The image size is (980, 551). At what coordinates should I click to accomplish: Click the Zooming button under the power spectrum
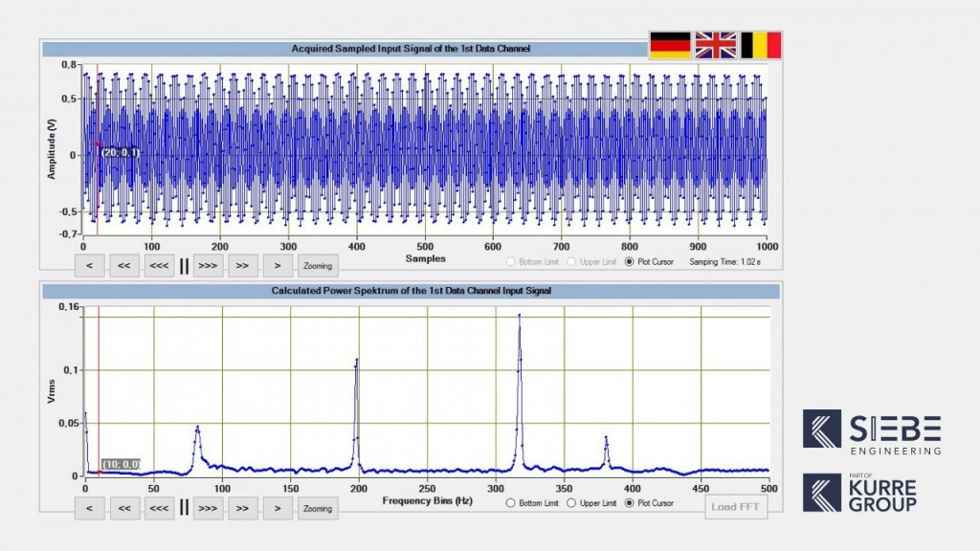click(x=319, y=508)
